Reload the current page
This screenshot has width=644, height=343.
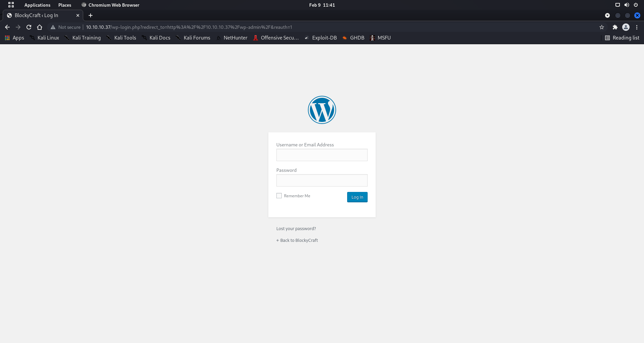[x=29, y=27]
